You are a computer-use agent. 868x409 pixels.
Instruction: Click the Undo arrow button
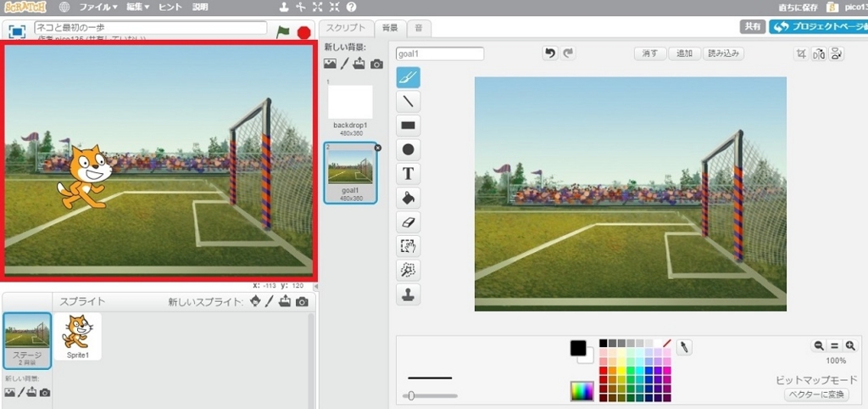point(549,53)
